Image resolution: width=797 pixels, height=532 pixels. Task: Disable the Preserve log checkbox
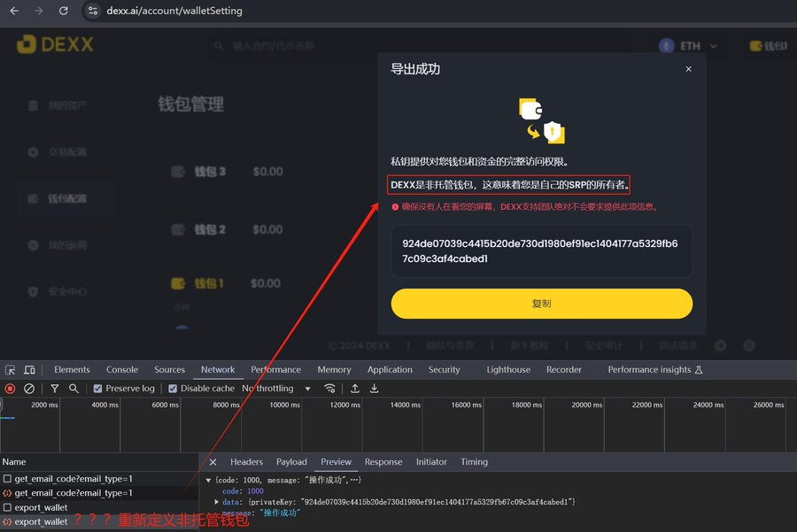tap(98, 389)
